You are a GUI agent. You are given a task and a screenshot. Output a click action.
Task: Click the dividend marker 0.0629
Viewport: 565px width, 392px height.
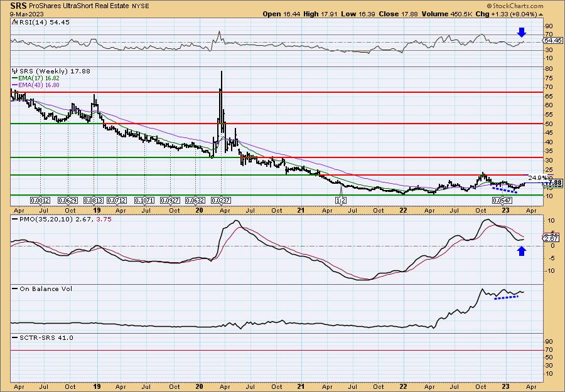(x=68, y=201)
